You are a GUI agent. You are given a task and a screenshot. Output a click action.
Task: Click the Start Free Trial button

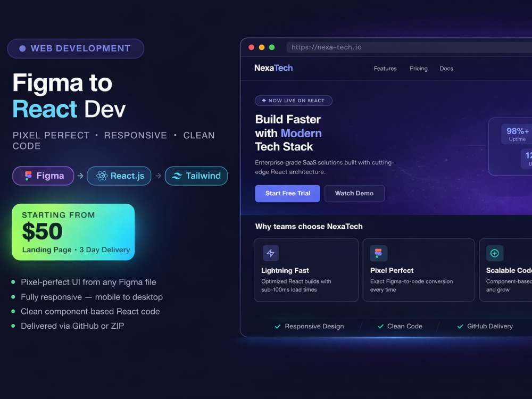tap(287, 194)
